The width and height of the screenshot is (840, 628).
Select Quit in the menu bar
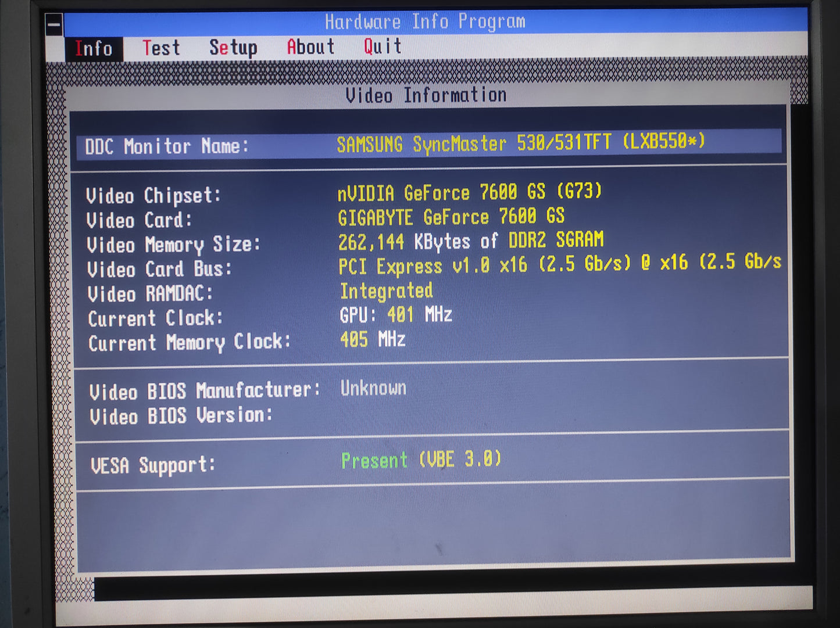click(383, 46)
